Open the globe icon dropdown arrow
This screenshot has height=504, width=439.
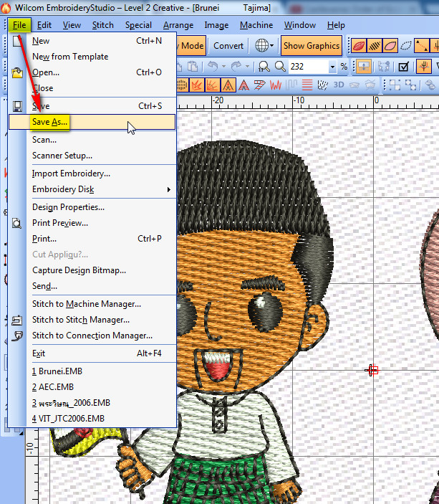click(x=271, y=46)
